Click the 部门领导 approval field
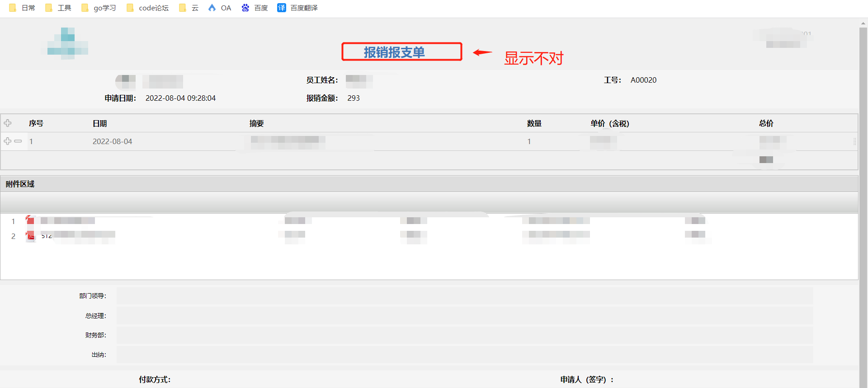This screenshot has width=868, height=388. click(x=465, y=296)
